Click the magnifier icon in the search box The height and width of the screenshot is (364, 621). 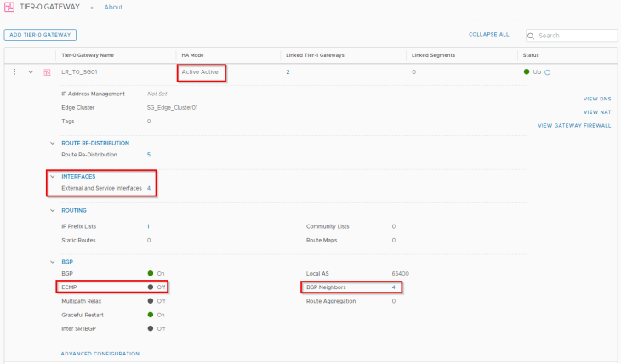coord(533,36)
